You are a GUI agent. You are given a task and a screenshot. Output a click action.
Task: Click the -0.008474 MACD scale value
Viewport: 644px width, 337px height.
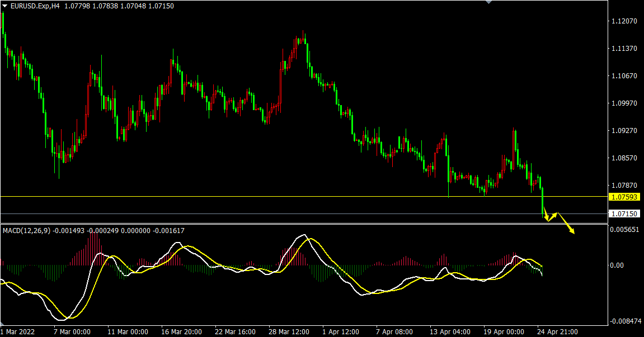point(625,321)
